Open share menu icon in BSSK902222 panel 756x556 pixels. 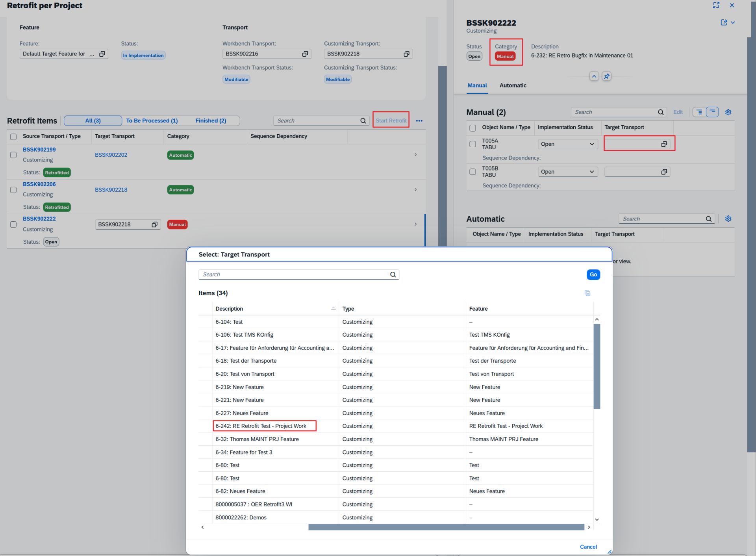[x=724, y=22]
